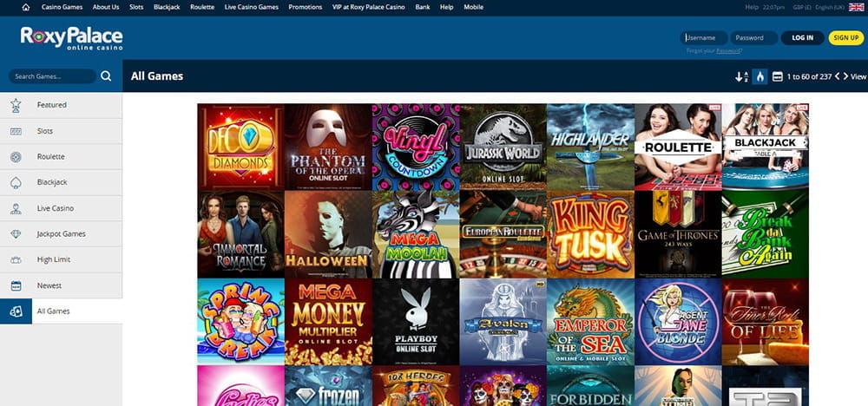Screen dimensions: 868x406
Task: Select Featured category label in sidebar
Action: 51,105
